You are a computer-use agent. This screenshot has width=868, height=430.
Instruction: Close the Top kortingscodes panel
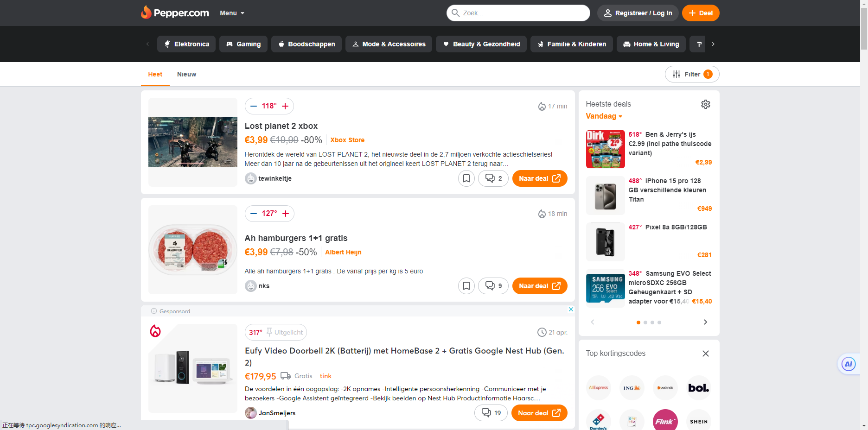point(705,354)
